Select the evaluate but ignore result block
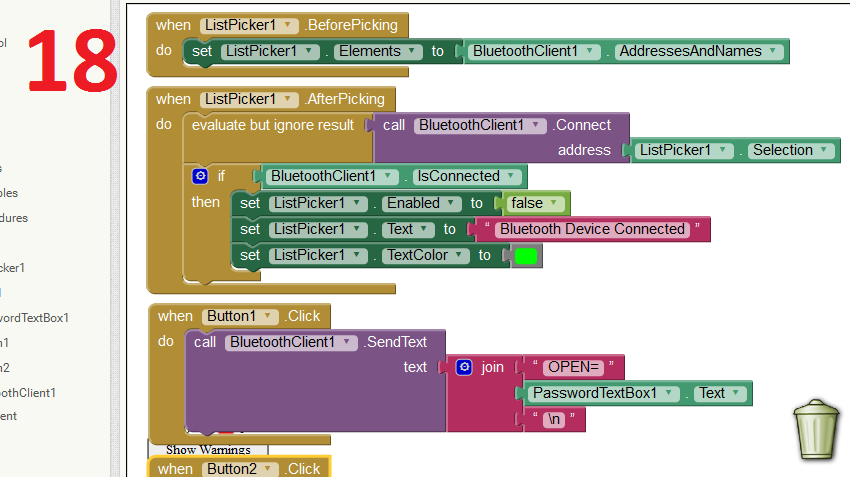850x477 pixels. pos(272,126)
